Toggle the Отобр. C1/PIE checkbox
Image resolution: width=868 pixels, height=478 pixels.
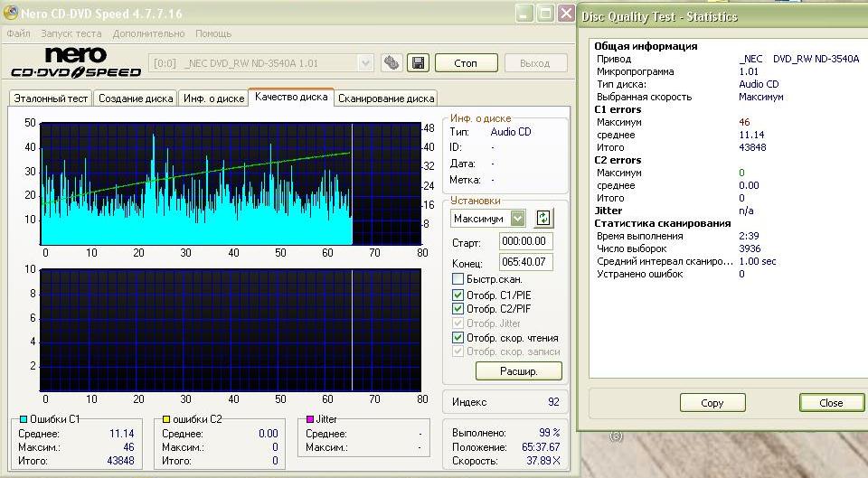click(x=458, y=295)
